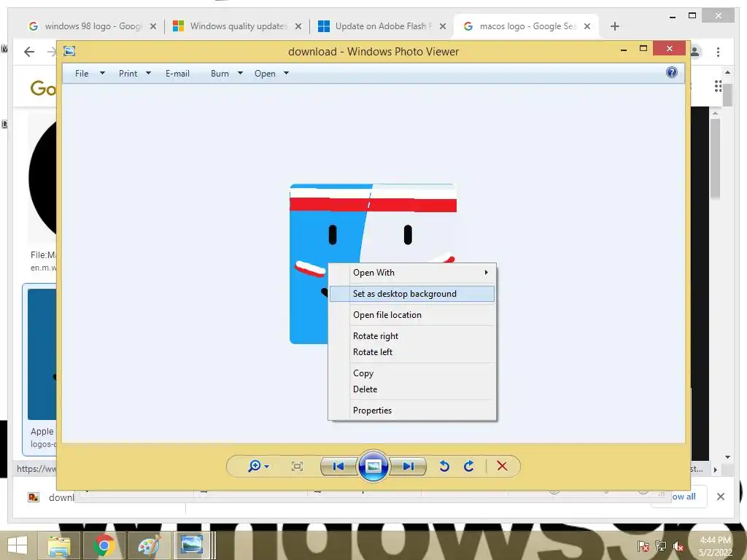Click Action Center flag tray icon
The height and width of the screenshot is (560, 747).
[x=643, y=546]
